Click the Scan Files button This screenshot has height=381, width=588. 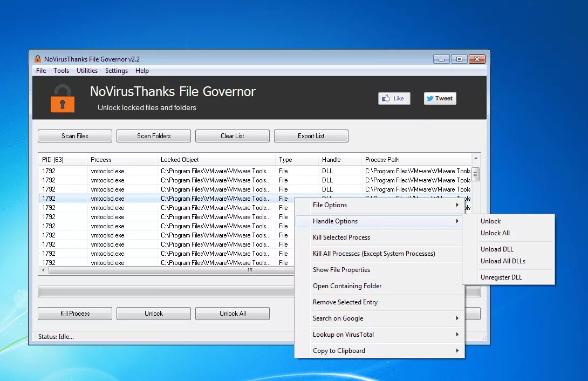[x=75, y=136]
